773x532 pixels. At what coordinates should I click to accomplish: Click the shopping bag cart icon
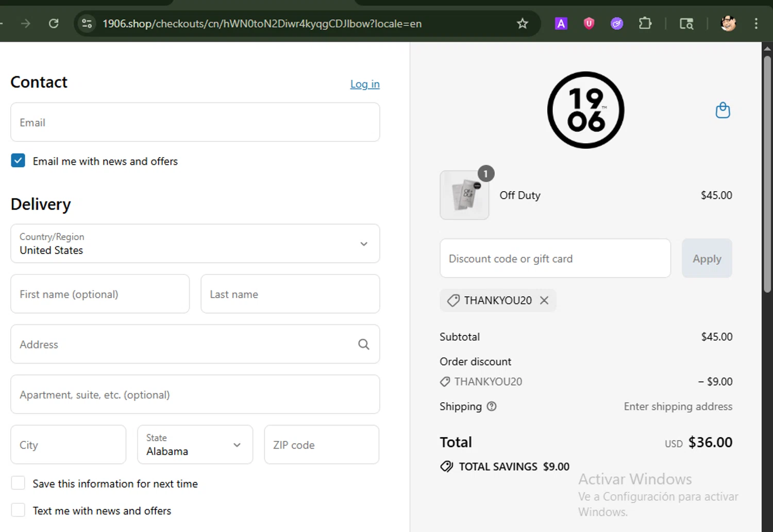point(723,110)
